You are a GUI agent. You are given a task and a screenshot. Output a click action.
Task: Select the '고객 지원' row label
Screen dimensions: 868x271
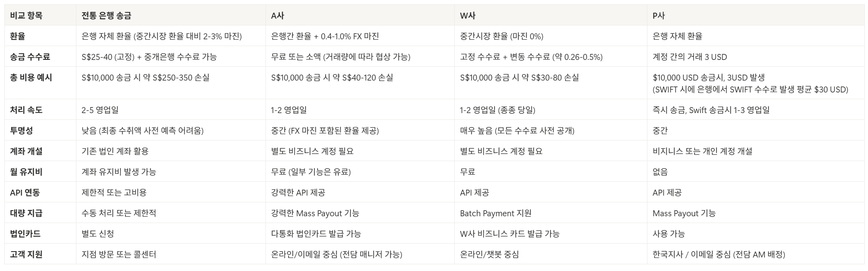(26, 254)
